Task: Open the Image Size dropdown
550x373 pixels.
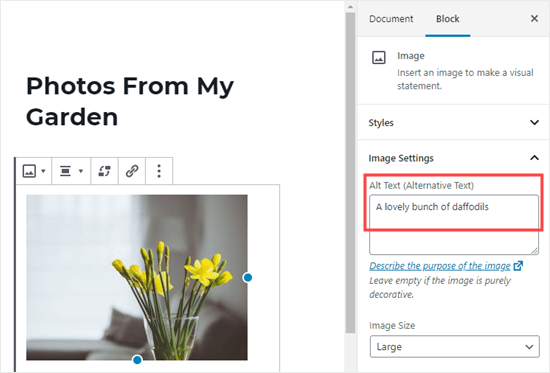Action: (455, 347)
